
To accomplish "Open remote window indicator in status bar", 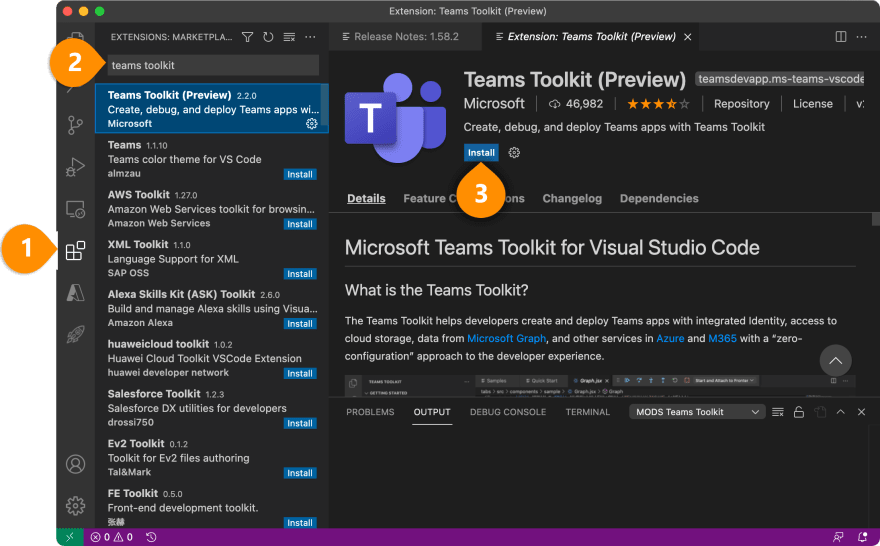I will 70,537.
